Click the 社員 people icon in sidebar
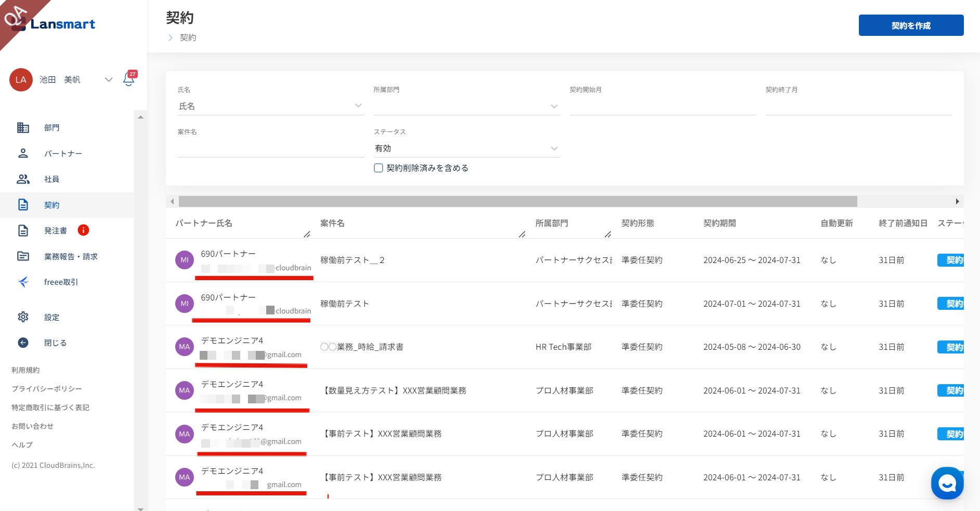 pos(23,179)
